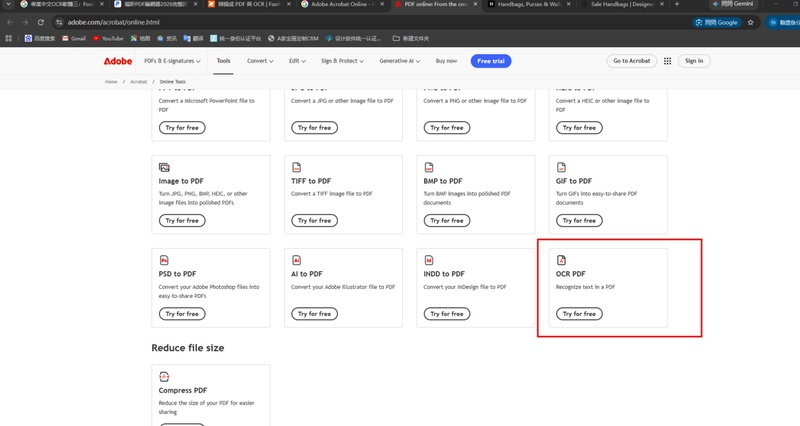The width and height of the screenshot is (800, 426).
Task: Click the browser address bar
Action: pos(372,22)
